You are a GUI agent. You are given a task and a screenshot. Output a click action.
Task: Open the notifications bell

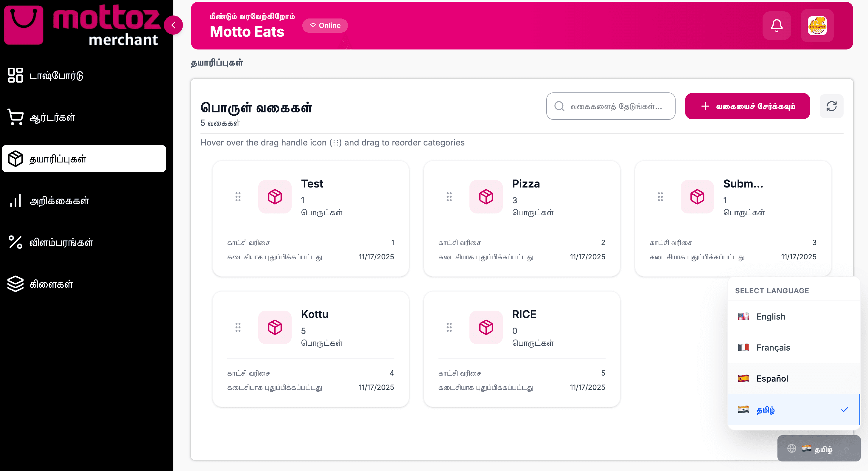point(777,26)
